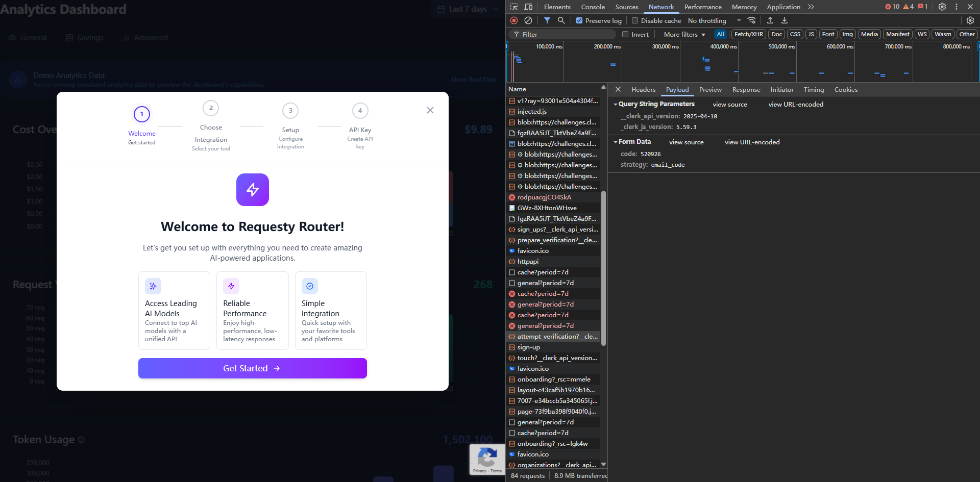Click step 1 Welcome in wizard
The height and width of the screenshot is (482, 980).
[x=142, y=125]
